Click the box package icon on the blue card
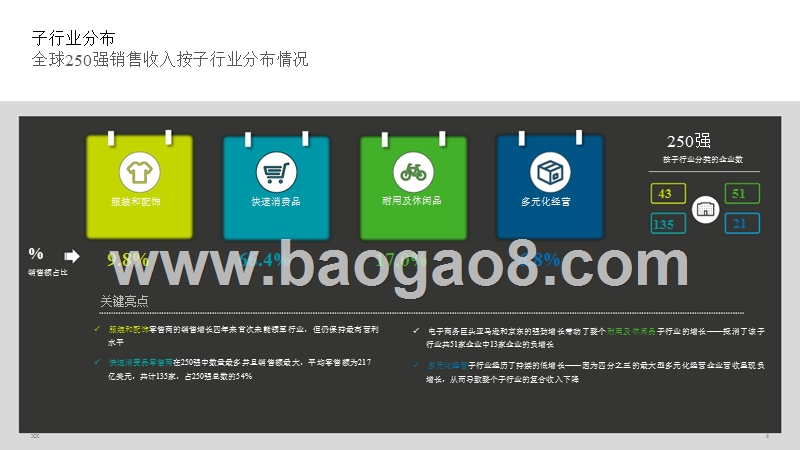Screen dimensions: 800x450 (550, 172)
